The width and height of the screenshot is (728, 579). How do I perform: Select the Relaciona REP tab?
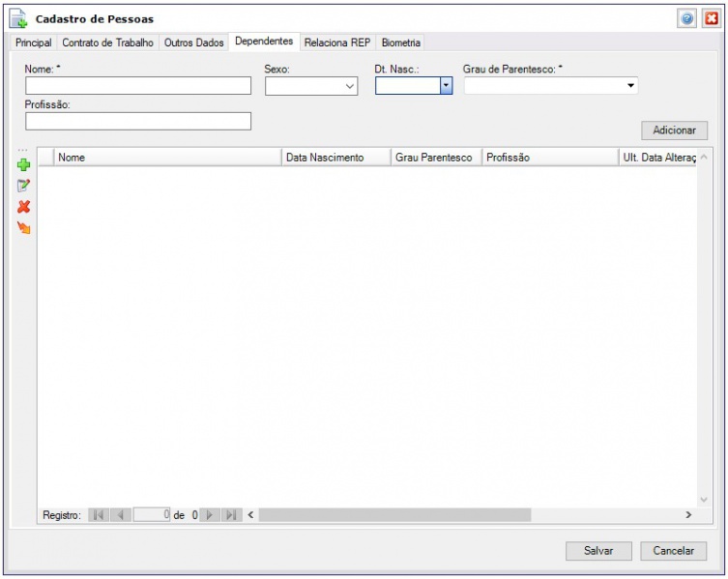pyautogui.click(x=336, y=43)
